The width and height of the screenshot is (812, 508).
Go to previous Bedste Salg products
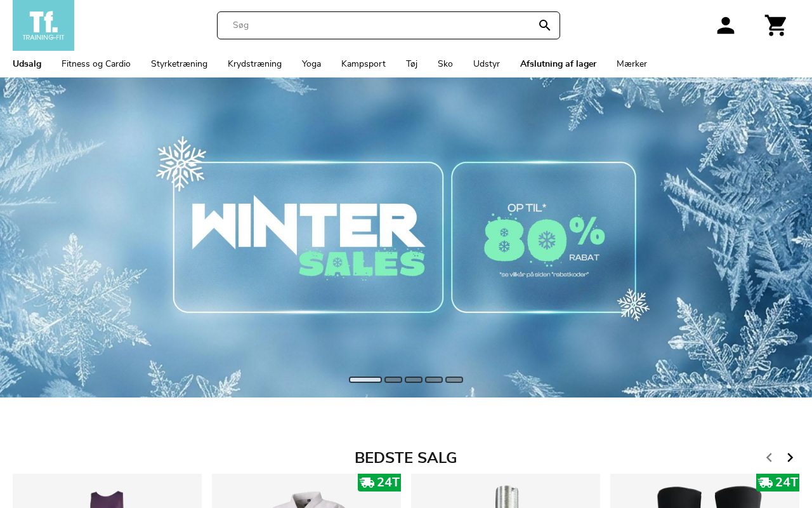769,457
